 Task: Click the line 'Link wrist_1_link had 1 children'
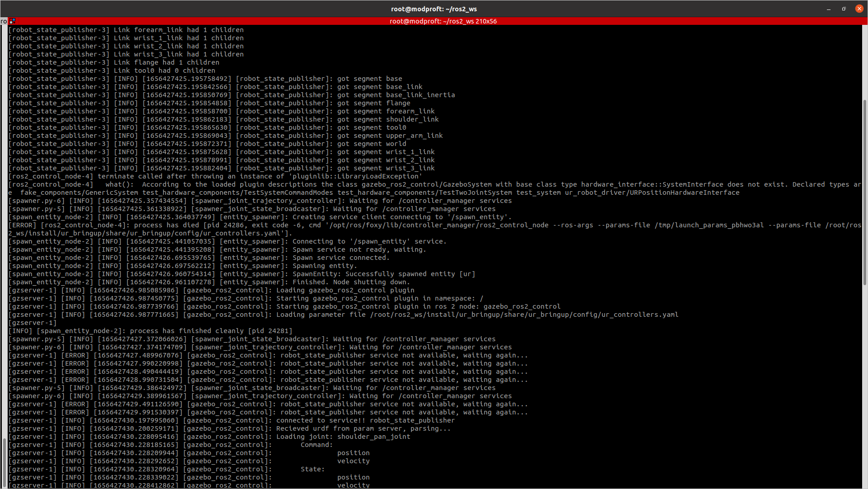tap(178, 38)
